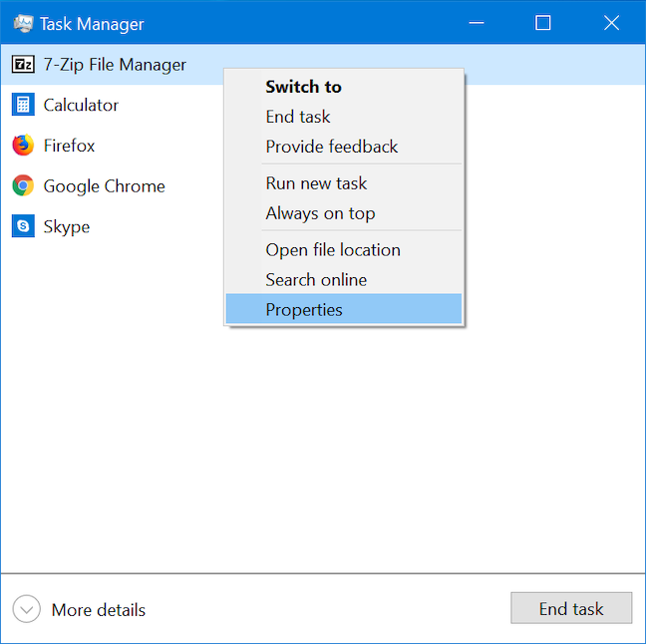The width and height of the screenshot is (646, 644).
Task: Click the Calculator app icon
Action: [x=23, y=105]
